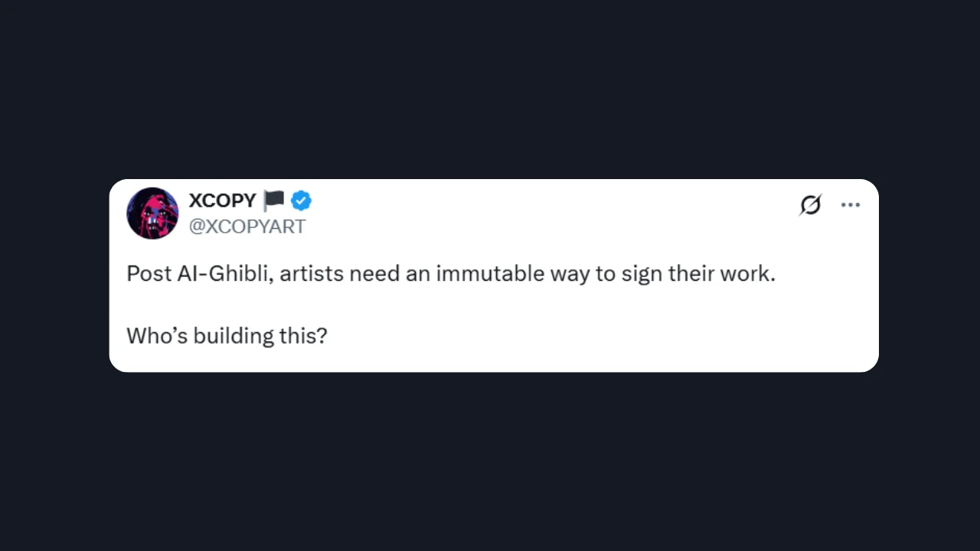Click the blue verified checkmark badge
This screenshot has height=551, width=980.
pos(301,201)
